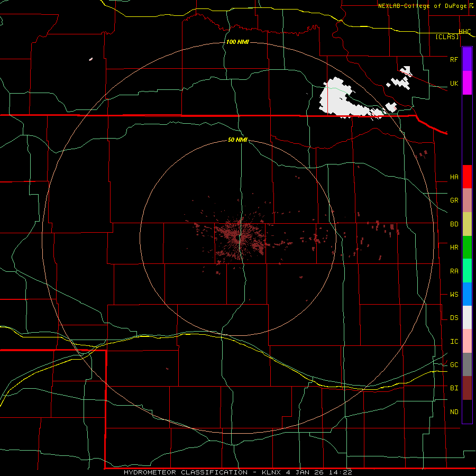Image resolution: width=476 pixels, height=476 pixels.
Task: Select the GR graupel legend color swatch
Action: pyautogui.click(x=467, y=200)
